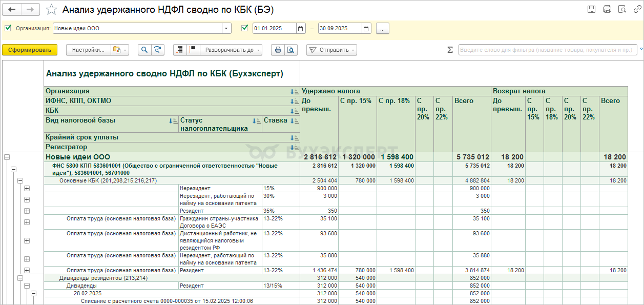The width and height of the screenshot is (644, 305).
Task: Click the find magnifier icon in toolbar
Action: tap(144, 50)
